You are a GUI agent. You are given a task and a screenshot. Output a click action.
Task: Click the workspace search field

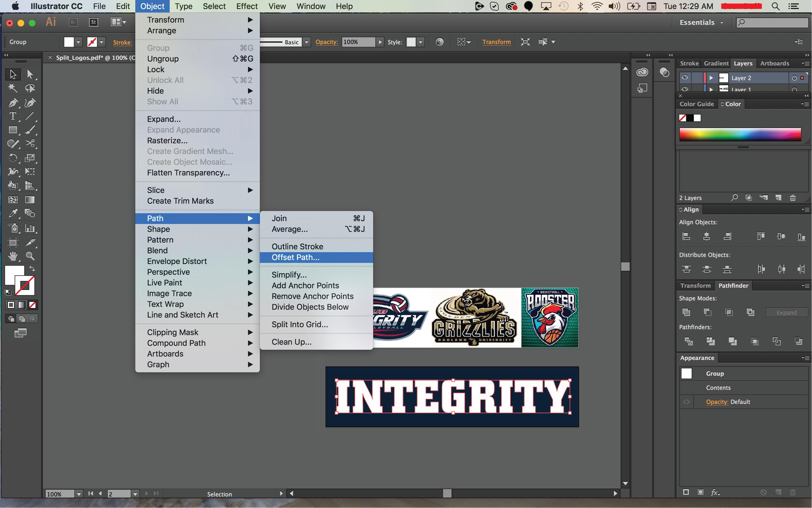[x=772, y=23]
